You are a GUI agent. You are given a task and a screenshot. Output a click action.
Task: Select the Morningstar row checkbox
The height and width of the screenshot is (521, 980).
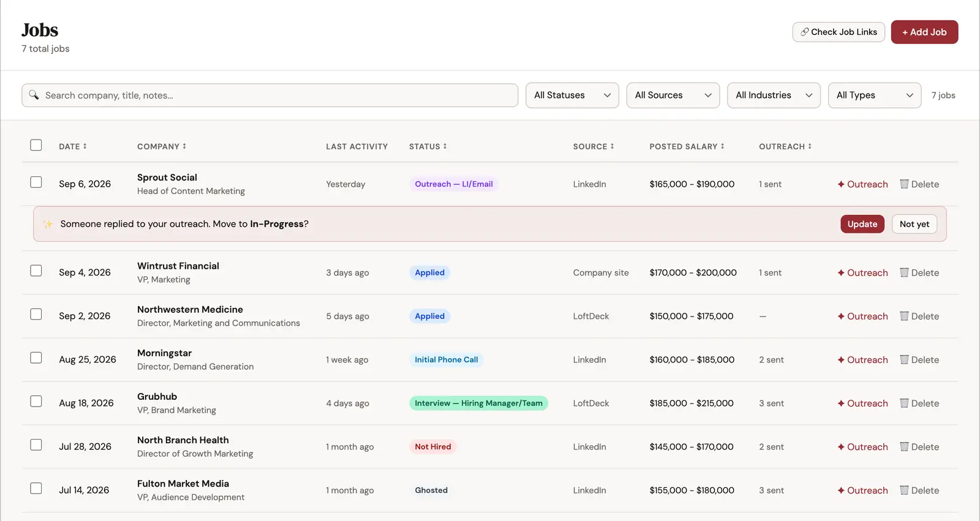click(x=36, y=358)
